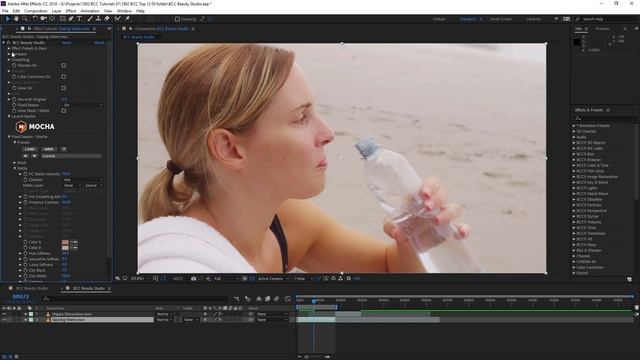Select the Brush tool
640x360 pixels.
click(x=90, y=19)
